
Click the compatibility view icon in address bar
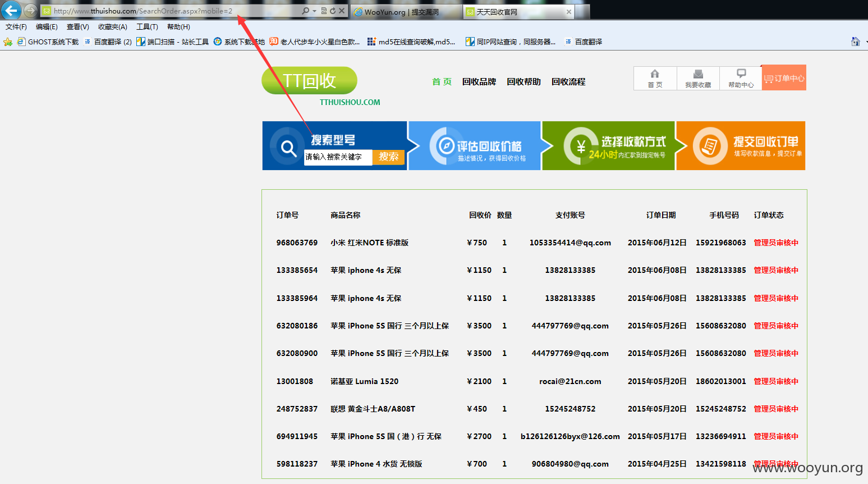324,11
